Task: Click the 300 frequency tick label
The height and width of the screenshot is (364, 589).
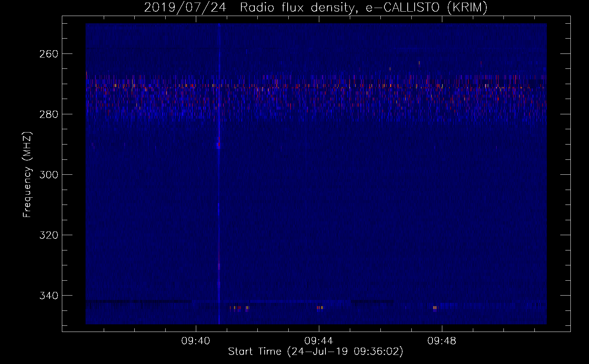Action: pyautogui.click(x=49, y=175)
